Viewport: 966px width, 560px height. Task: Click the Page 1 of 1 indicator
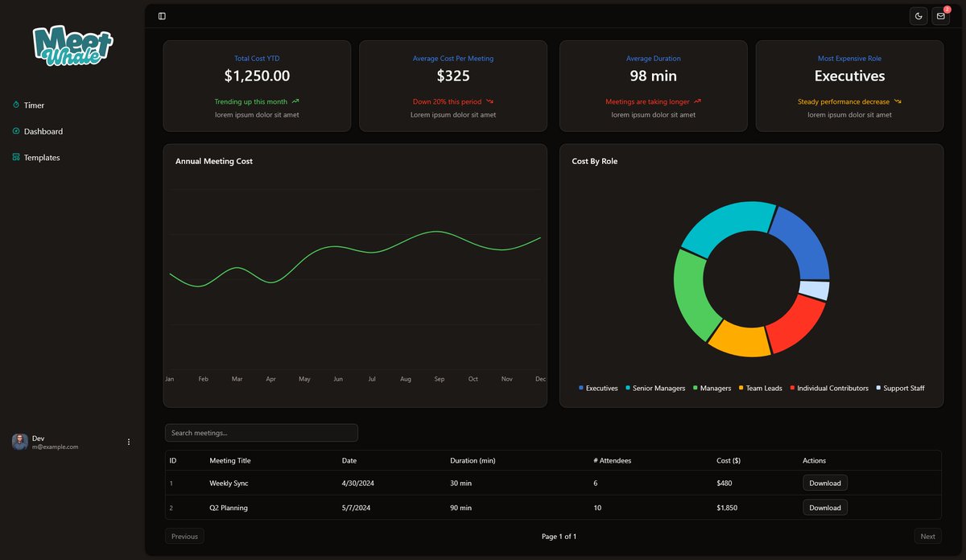click(x=559, y=537)
